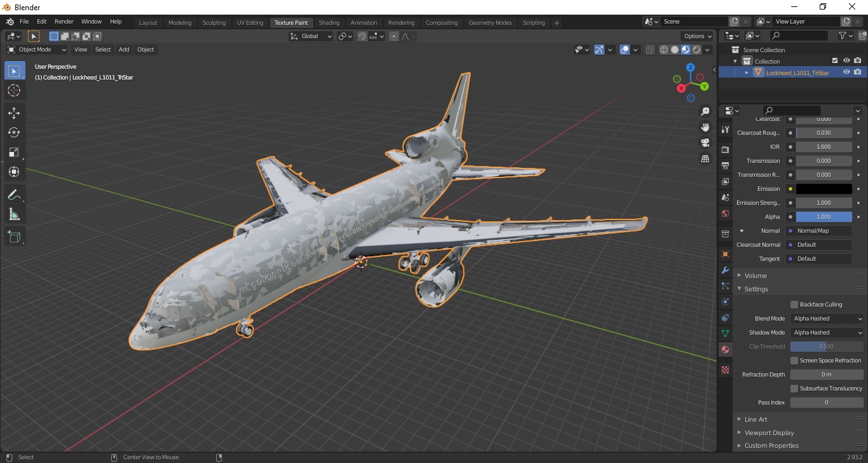Open the Scene properties tab
The image size is (868, 463).
click(725, 197)
